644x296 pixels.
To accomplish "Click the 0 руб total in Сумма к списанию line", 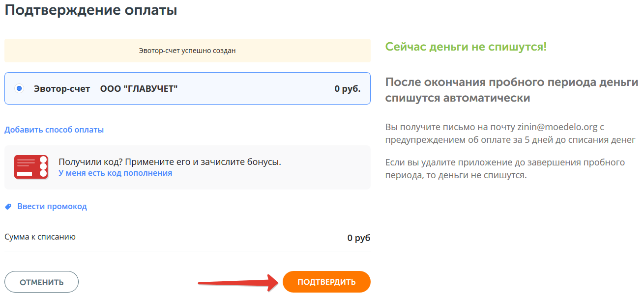I will click(358, 238).
